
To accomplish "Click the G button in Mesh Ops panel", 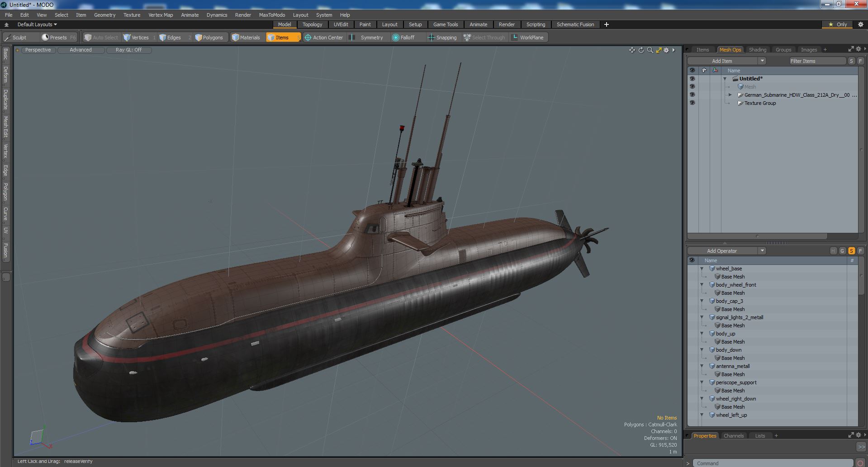I will (x=842, y=251).
